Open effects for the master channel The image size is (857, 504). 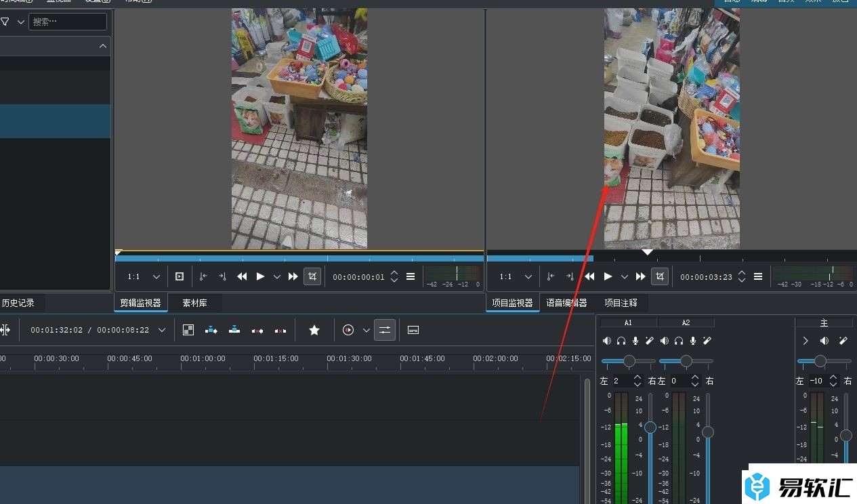843,341
